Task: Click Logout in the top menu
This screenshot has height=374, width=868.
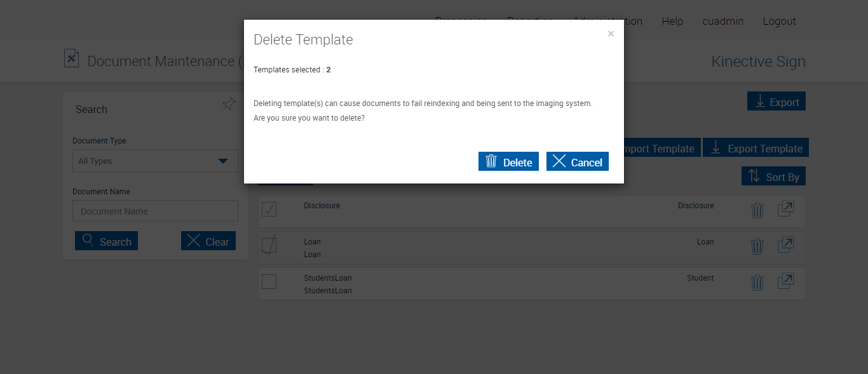Action: point(779,21)
